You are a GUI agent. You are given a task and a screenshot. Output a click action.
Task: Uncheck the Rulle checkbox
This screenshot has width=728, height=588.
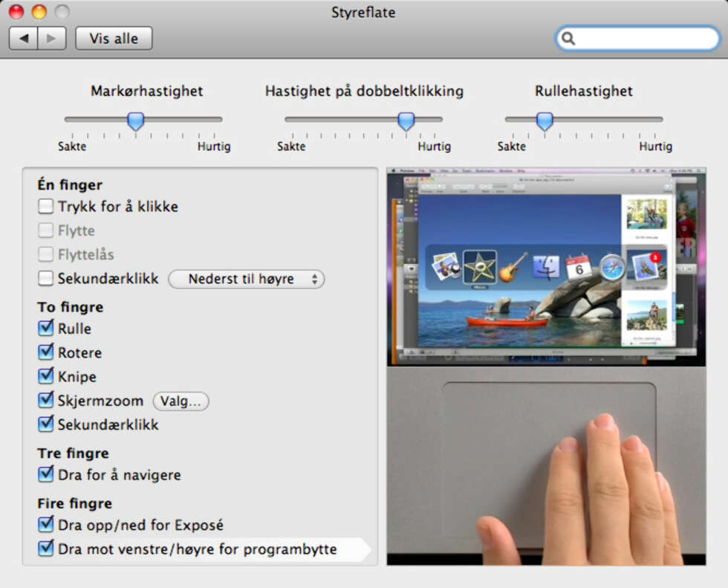click(x=45, y=328)
